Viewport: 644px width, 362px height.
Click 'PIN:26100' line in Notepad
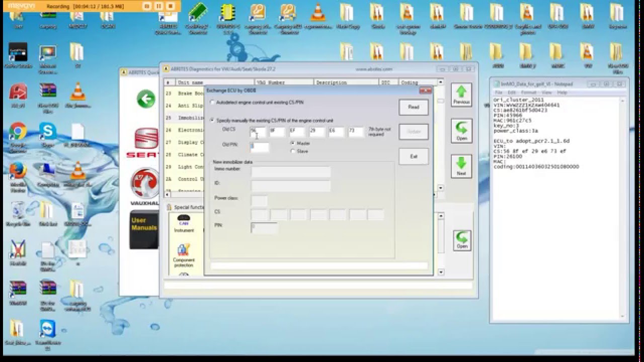pyautogui.click(x=507, y=156)
